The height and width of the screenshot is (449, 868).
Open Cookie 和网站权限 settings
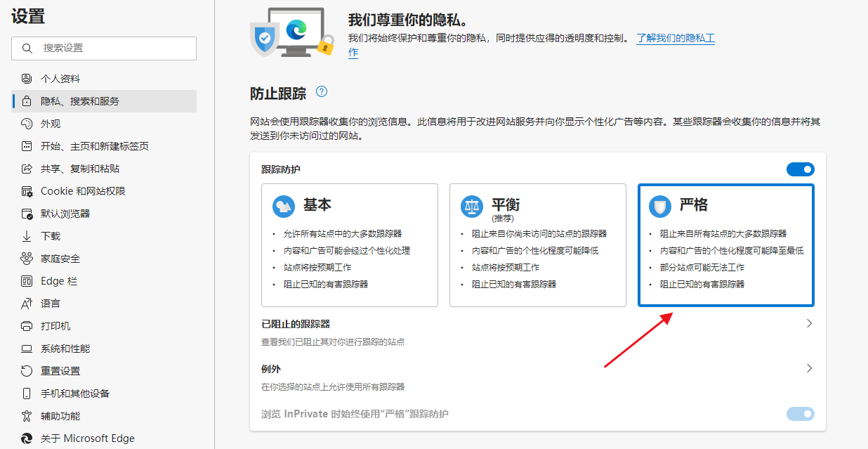[104, 191]
